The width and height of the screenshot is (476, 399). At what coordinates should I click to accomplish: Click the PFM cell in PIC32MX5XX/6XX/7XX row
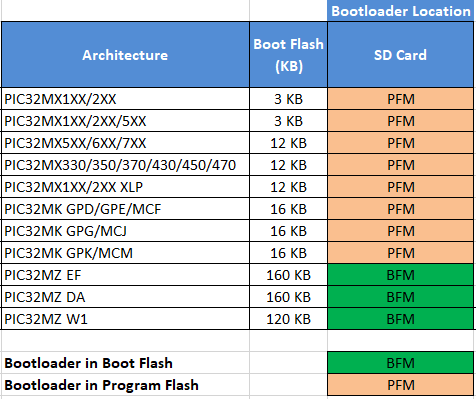tap(400, 143)
